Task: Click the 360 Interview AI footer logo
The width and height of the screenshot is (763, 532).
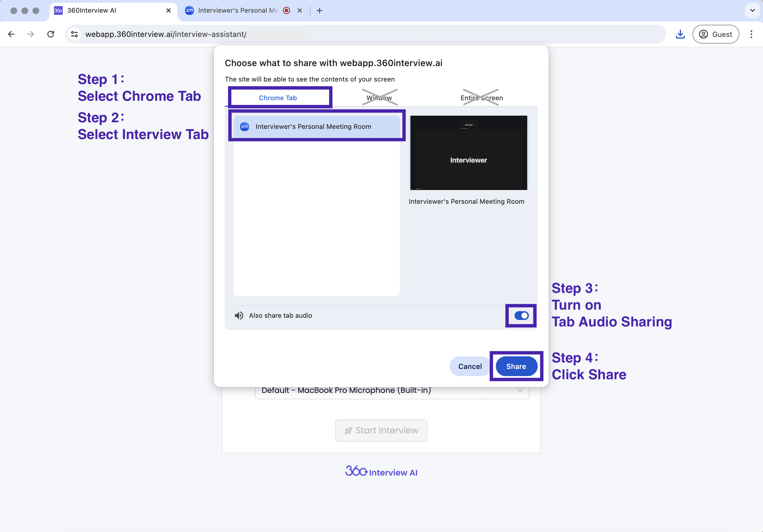Action: coord(381,471)
